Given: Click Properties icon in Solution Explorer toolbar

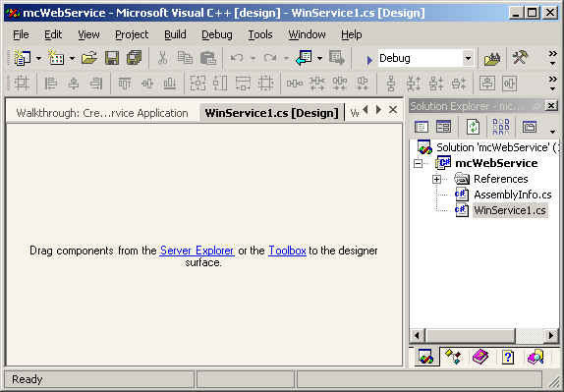Looking at the screenshot, I should click(530, 127).
